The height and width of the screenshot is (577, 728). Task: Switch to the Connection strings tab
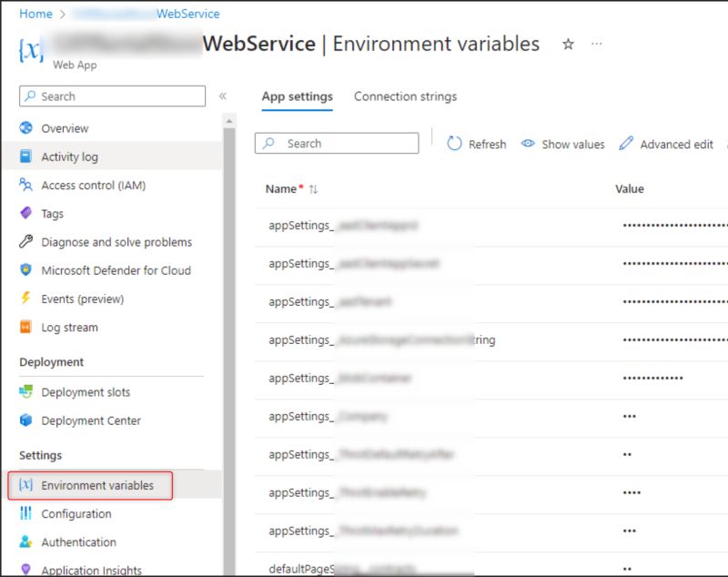point(405,96)
